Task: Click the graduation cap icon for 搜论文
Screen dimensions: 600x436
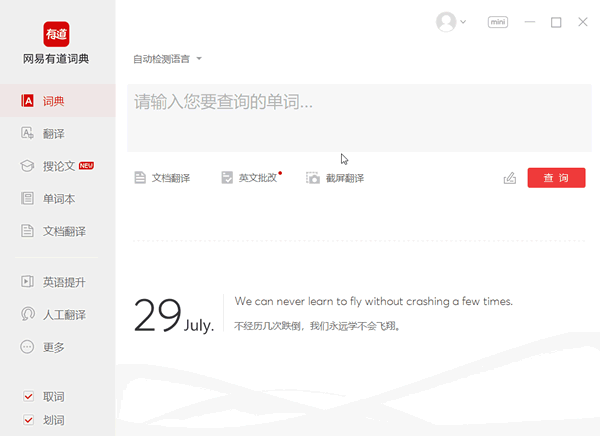Action: click(27, 166)
